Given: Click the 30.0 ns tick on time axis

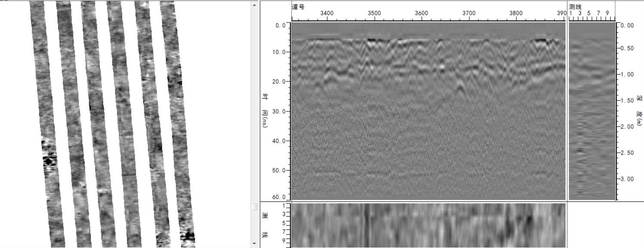Looking at the screenshot, I should click(280, 111).
